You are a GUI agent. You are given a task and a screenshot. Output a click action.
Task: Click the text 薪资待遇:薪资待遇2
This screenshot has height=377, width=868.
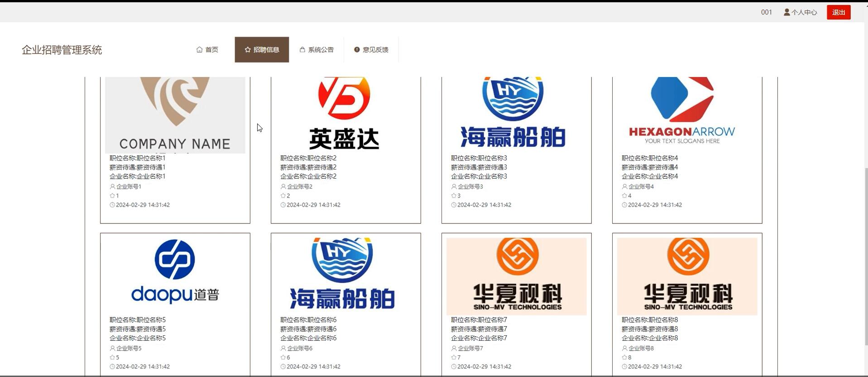pyautogui.click(x=308, y=167)
